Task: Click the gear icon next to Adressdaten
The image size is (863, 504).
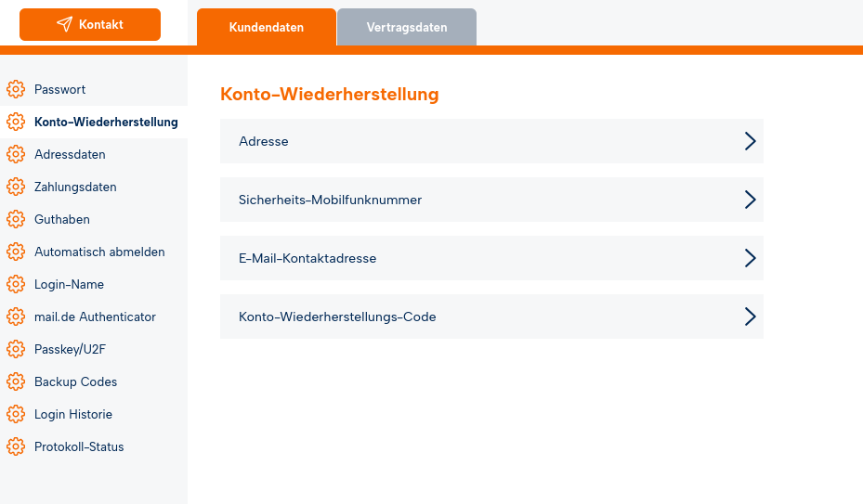Action: pos(15,154)
